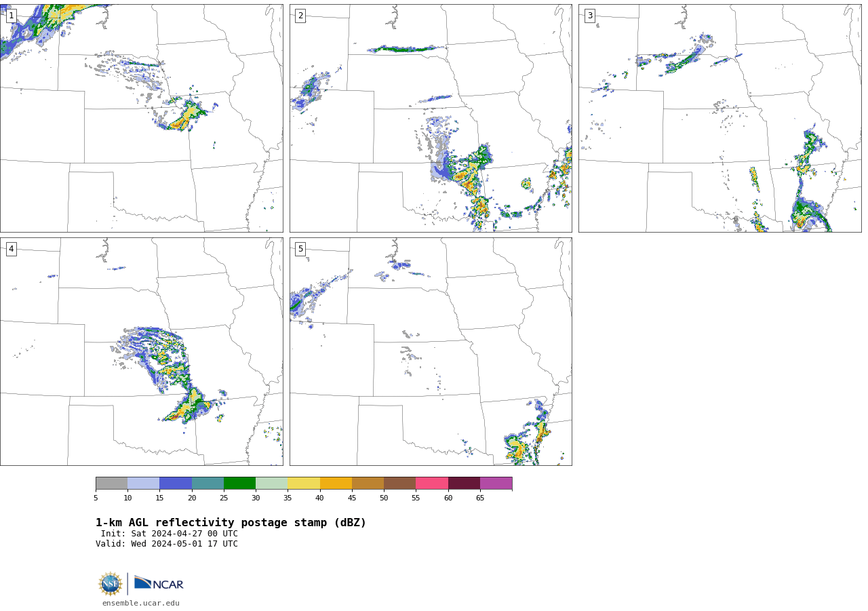
Task: Click the pink 55-60 dBZ swatch
Action: point(432,484)
